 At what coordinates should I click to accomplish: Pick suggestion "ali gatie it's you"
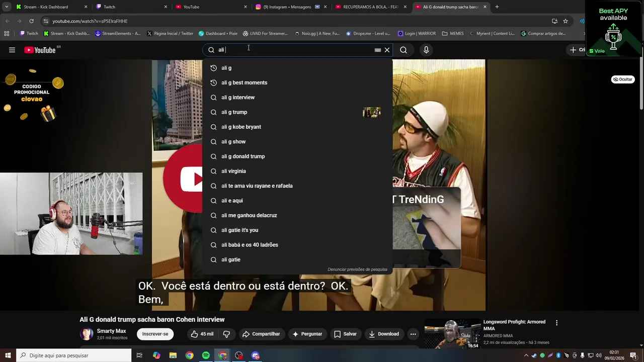click(297, 230)
